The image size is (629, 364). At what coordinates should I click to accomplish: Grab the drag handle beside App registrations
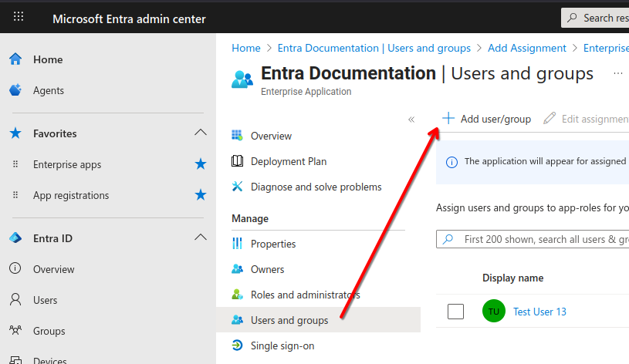15,195
